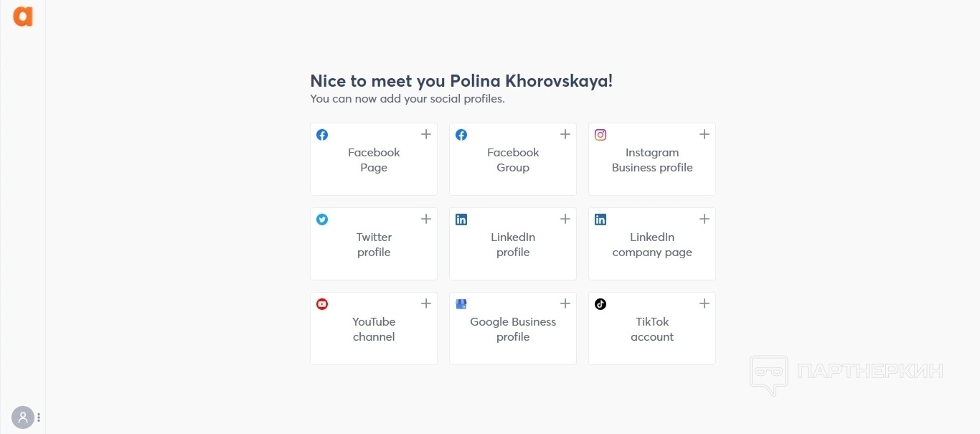This screenshot has width=980, height=434.
Task: Click plus icon on Instagram Business profile
Action: (x=705, y=134)
